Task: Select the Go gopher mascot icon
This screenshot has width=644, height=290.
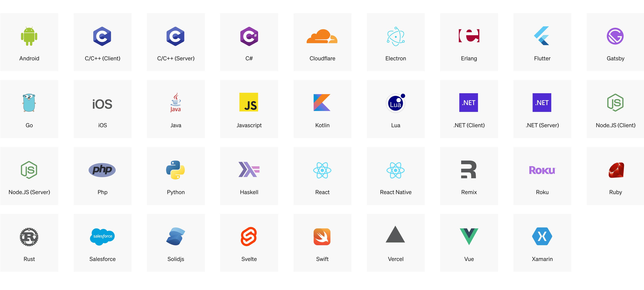Action: pos(29,103)
